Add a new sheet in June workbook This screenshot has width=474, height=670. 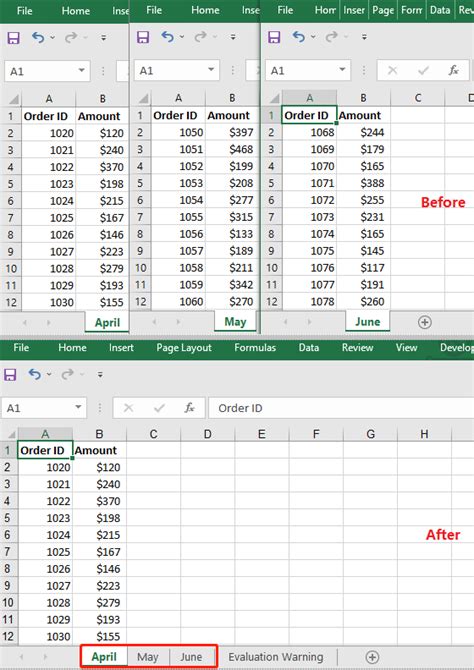[x=424, y=322]
